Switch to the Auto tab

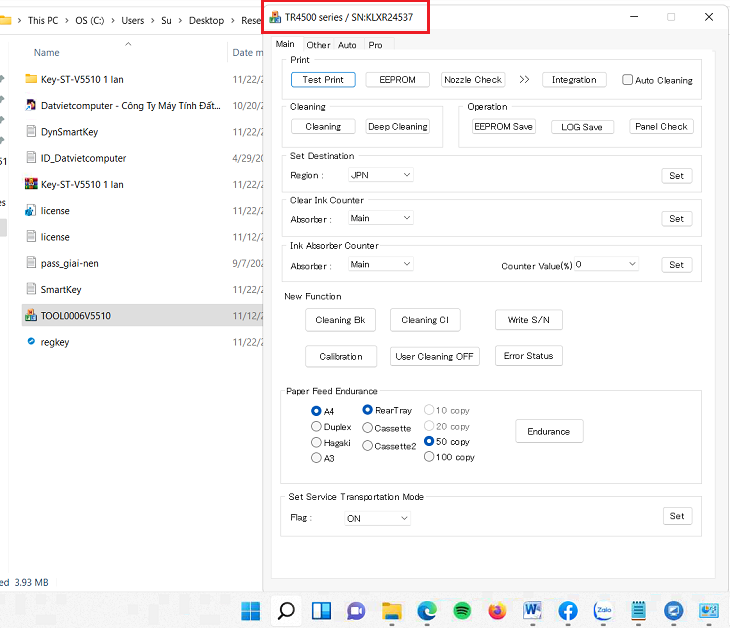347,45
